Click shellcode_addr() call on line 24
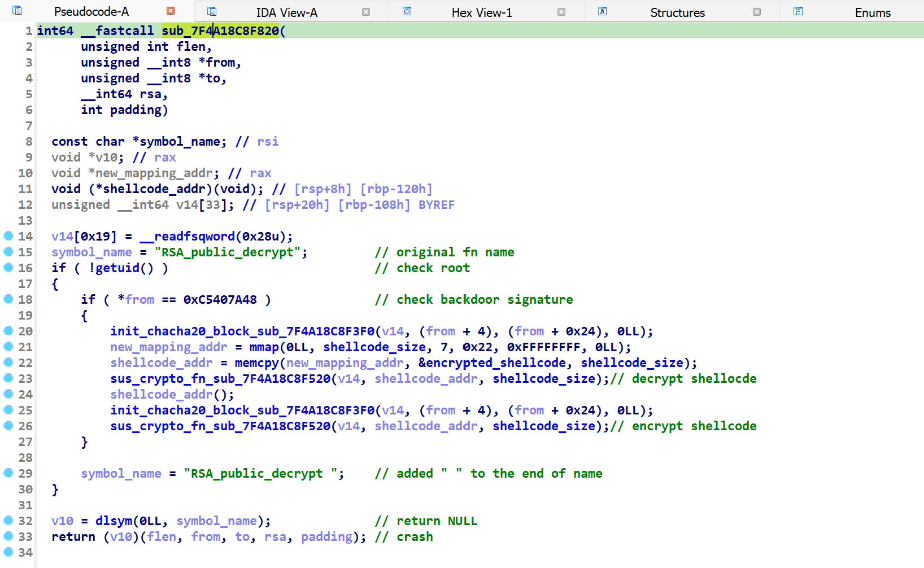 click(172, 394)
